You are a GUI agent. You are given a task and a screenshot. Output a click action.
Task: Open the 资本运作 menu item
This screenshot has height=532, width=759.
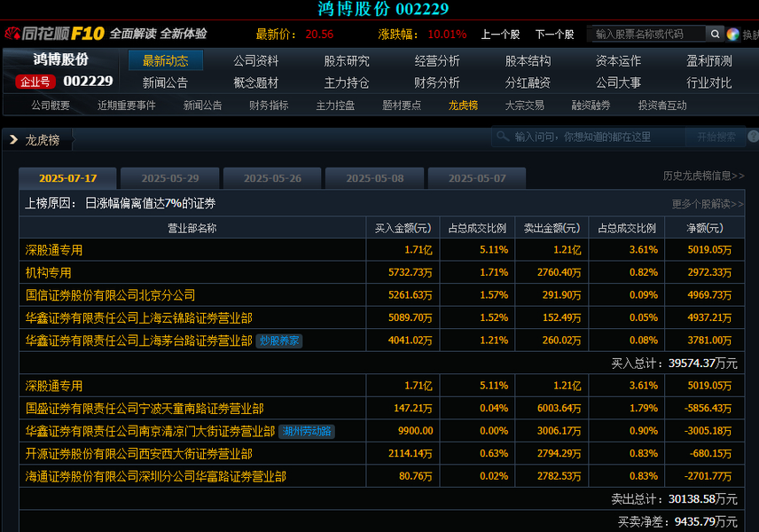coord(618,61)
